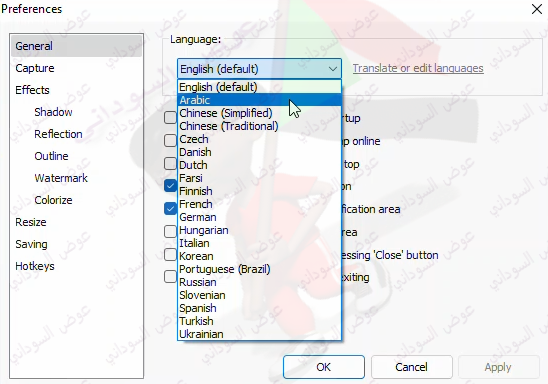Toggle the checkbox for the 'Close' button option

[170, 254]
